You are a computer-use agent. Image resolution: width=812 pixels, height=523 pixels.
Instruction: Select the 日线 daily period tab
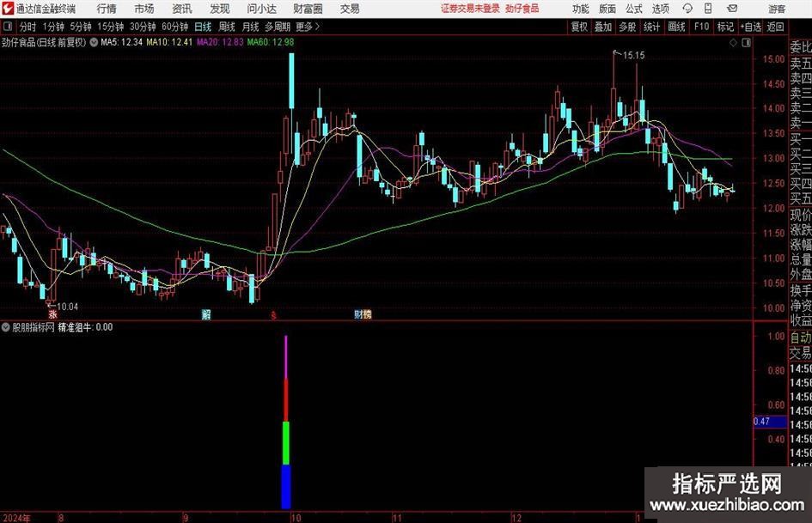(x=203, y=27)
